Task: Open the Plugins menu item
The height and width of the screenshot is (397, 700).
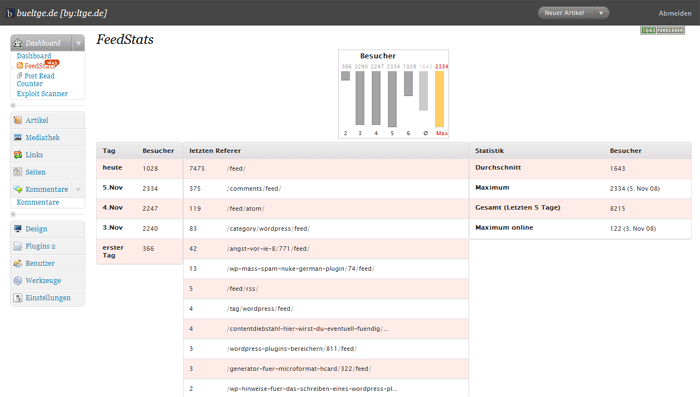Action: (40, 246)
